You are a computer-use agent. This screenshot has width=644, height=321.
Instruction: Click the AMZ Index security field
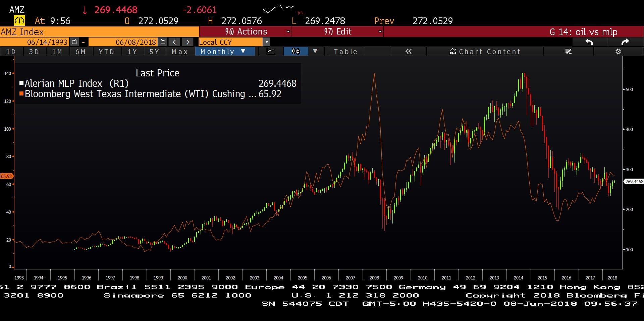[100, 32]
